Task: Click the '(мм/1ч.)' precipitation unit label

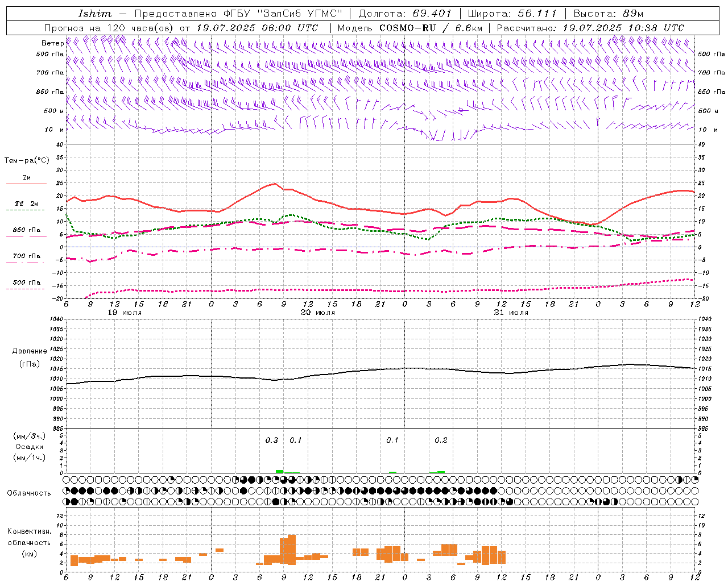Action: pos(30,458)
